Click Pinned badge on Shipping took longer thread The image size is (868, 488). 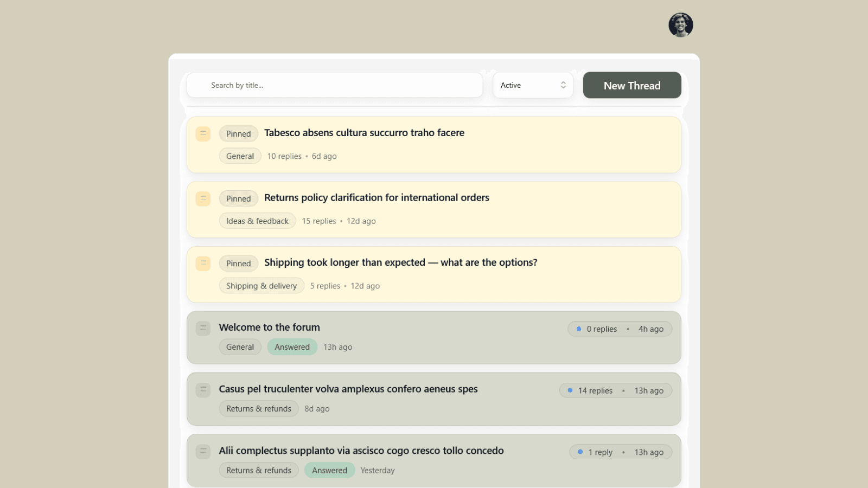pos(239,264)
